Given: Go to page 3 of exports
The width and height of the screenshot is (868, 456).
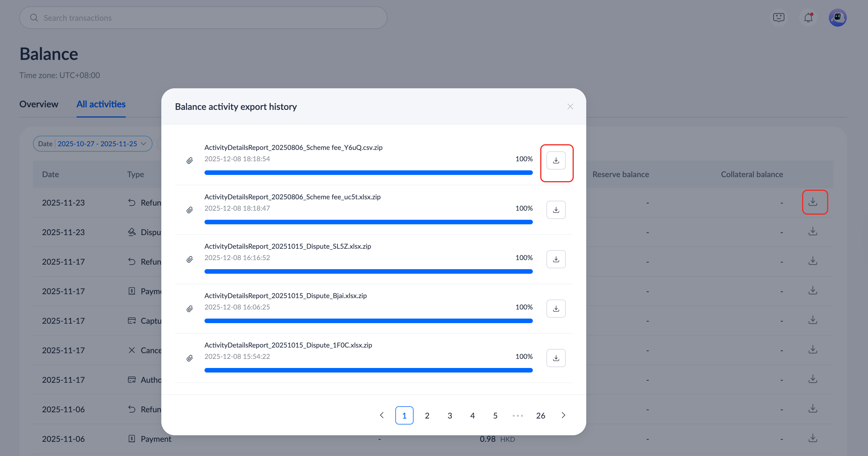Looking at the screenshot, I should [x=450, y=416].
